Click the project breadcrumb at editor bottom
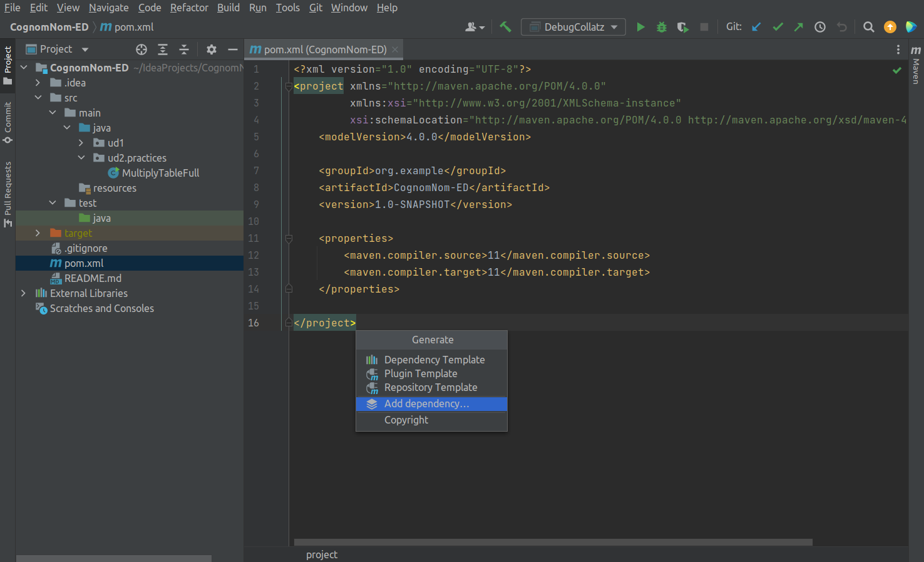The image size is (924, 562). [322, 554]
